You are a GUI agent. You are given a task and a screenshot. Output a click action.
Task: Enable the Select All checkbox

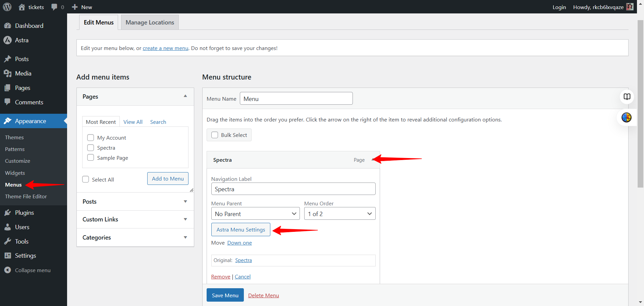pyautogui.click(x=86, y=180)
